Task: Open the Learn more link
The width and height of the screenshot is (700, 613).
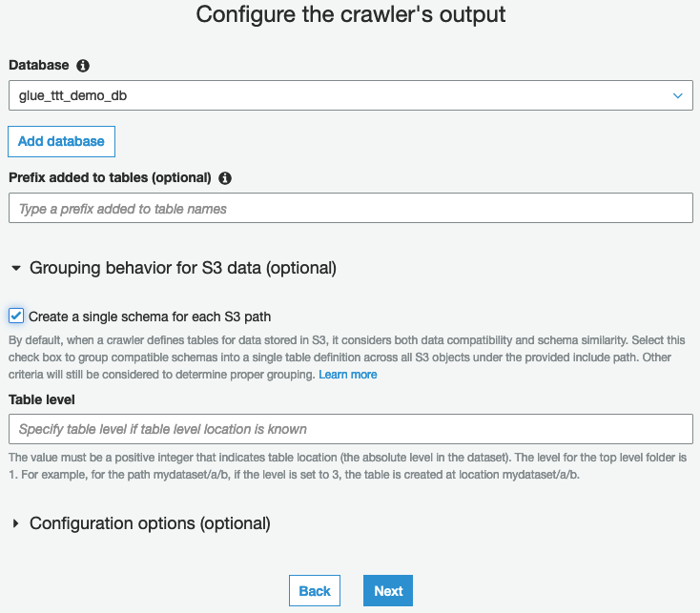Action: (348, 375)
